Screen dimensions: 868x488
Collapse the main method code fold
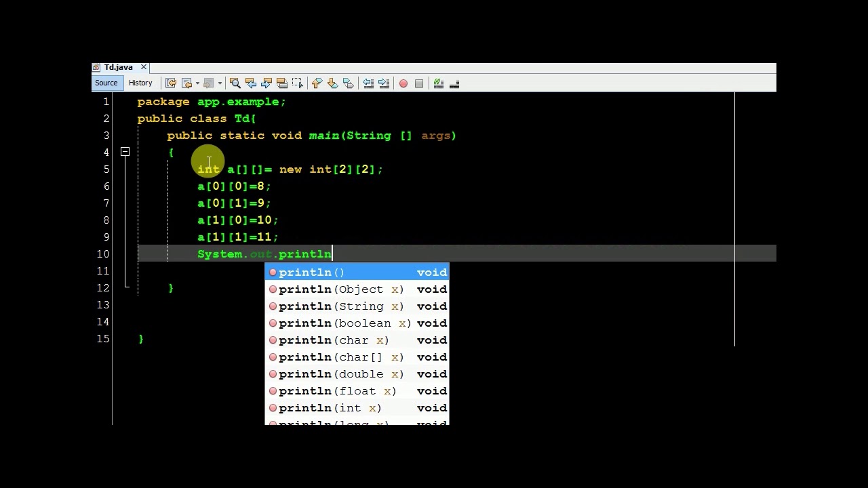click(125, 152)
